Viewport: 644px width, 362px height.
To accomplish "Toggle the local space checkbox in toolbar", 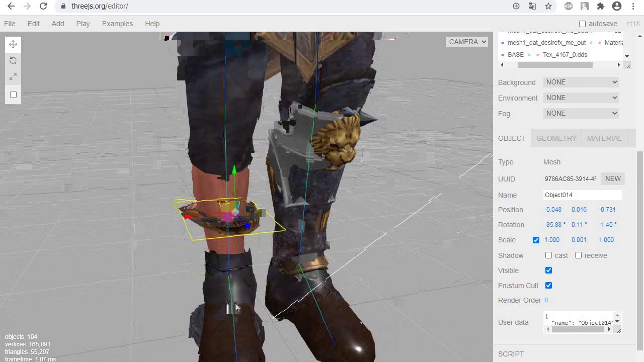I will (x=14, y=95).
